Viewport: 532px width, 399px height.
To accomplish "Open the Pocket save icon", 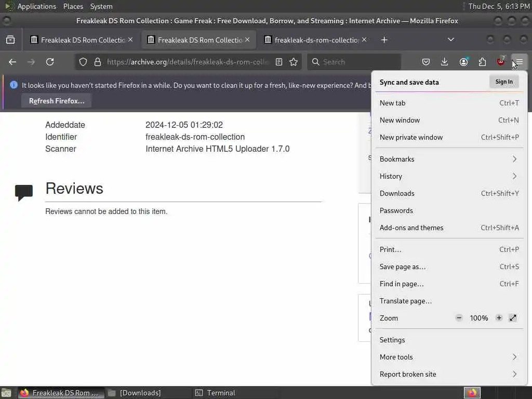I will (x=426, y=62).
